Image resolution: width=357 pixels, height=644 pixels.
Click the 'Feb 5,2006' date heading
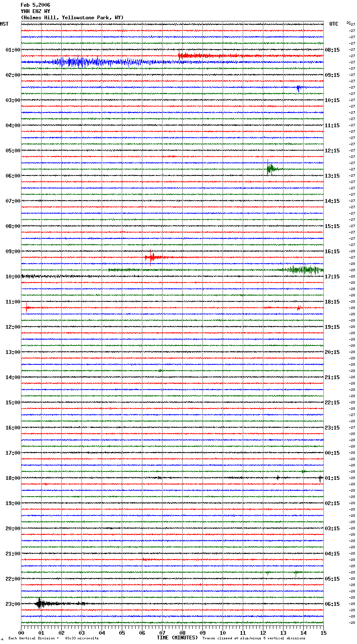pos(35,5)
